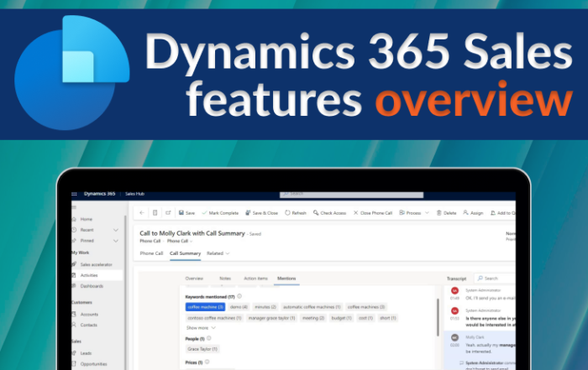Expand Show more keywords
The height and width of the screenshot is (370, 588).
201,328
